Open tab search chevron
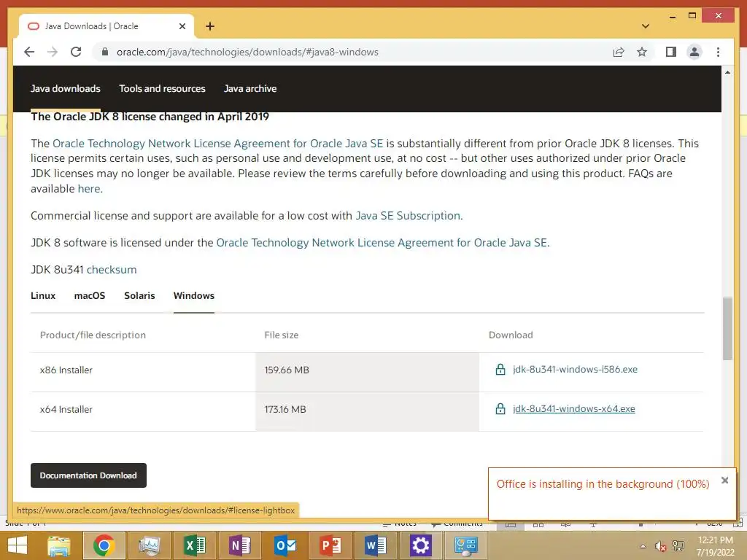The height and width of the screenshot is (560, 747). pos(645,26)
